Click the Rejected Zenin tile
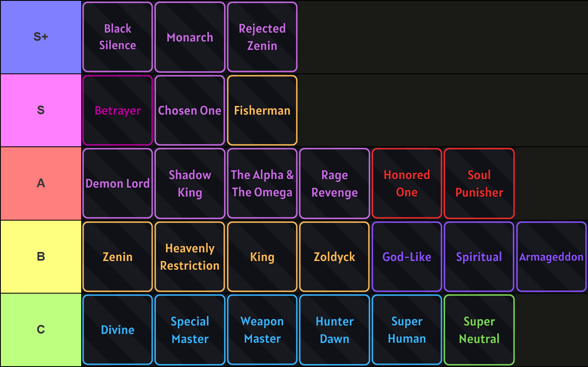 [x=262, y=37]
